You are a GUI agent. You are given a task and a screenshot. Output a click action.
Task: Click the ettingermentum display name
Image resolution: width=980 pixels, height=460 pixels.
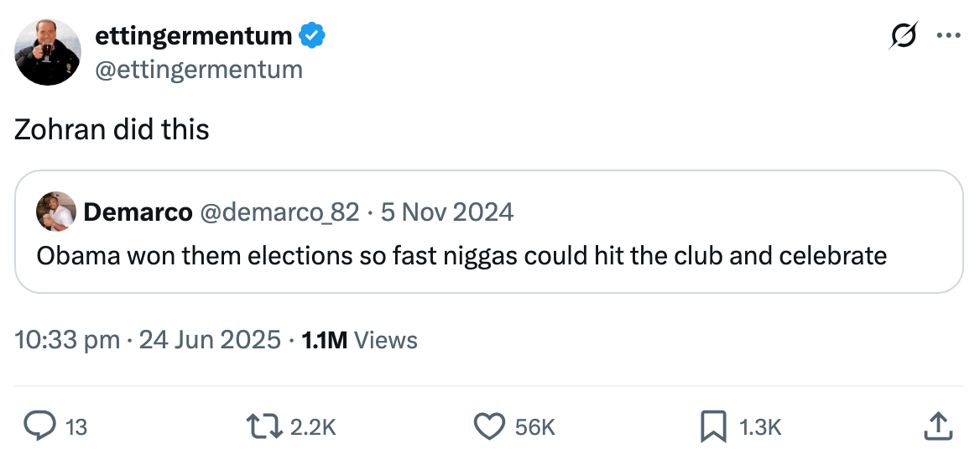pos(194,35)
